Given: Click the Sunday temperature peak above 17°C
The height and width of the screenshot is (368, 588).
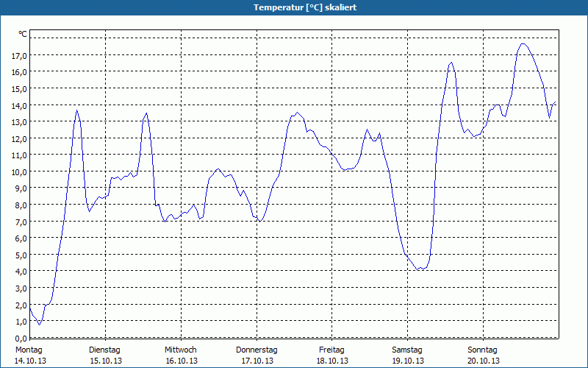Looking at the screenshot, I should click(523, 44).
